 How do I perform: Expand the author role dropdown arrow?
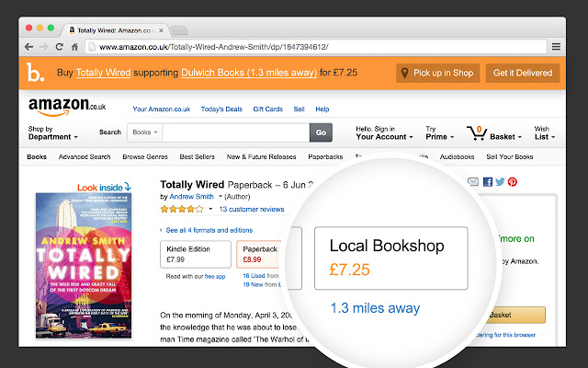tap(220, 196)
